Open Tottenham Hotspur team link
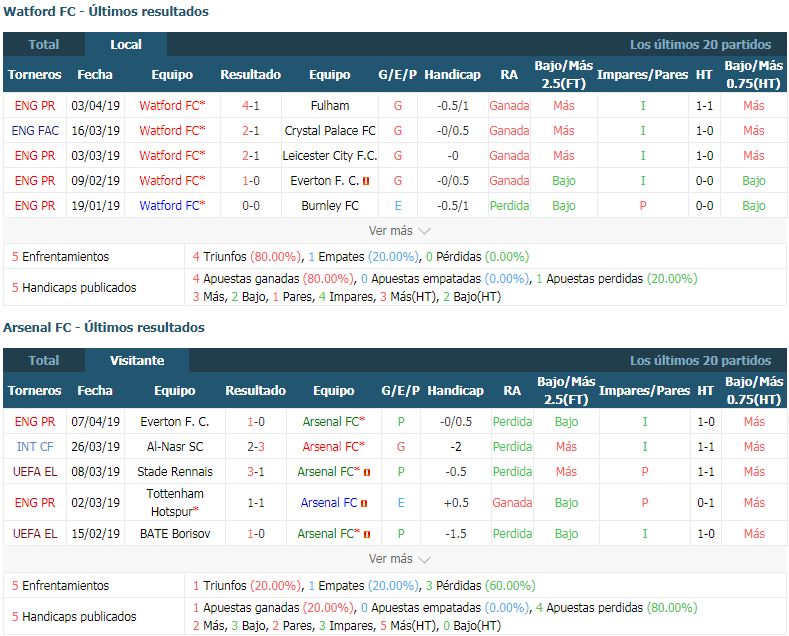 [175, 503]
